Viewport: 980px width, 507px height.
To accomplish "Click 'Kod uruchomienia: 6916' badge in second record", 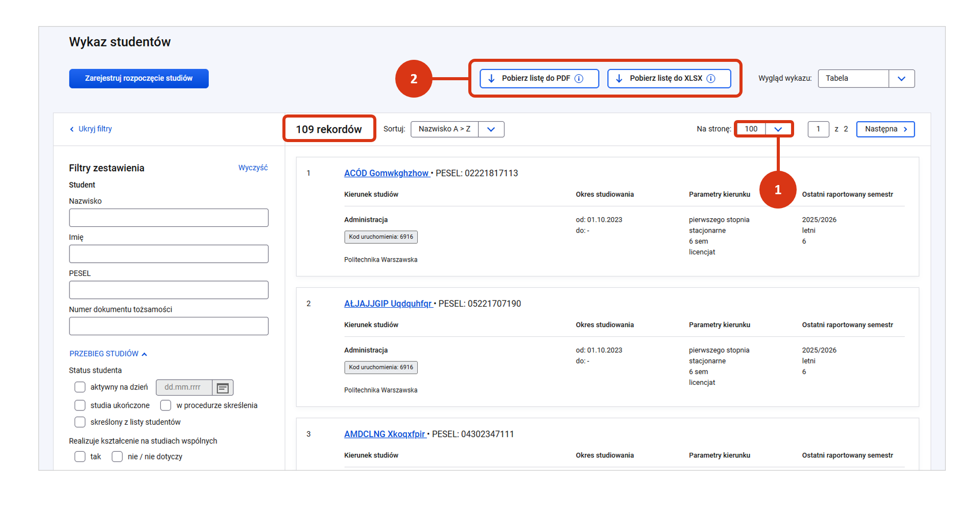I will (381, 367).
